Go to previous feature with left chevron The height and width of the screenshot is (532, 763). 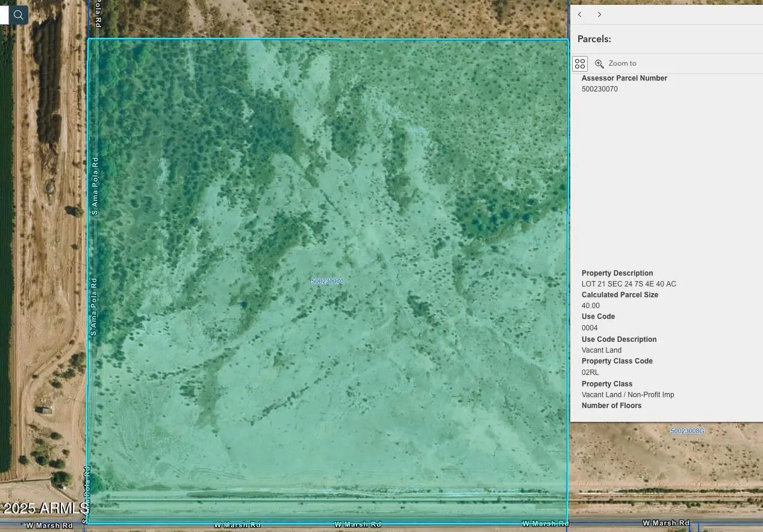(579, 14)
